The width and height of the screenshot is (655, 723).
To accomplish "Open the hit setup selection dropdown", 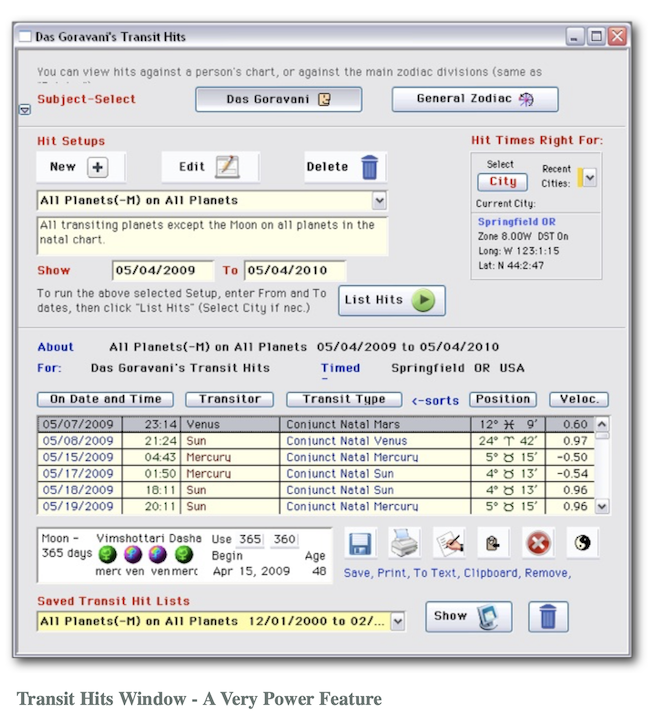I will click(378, 201).
